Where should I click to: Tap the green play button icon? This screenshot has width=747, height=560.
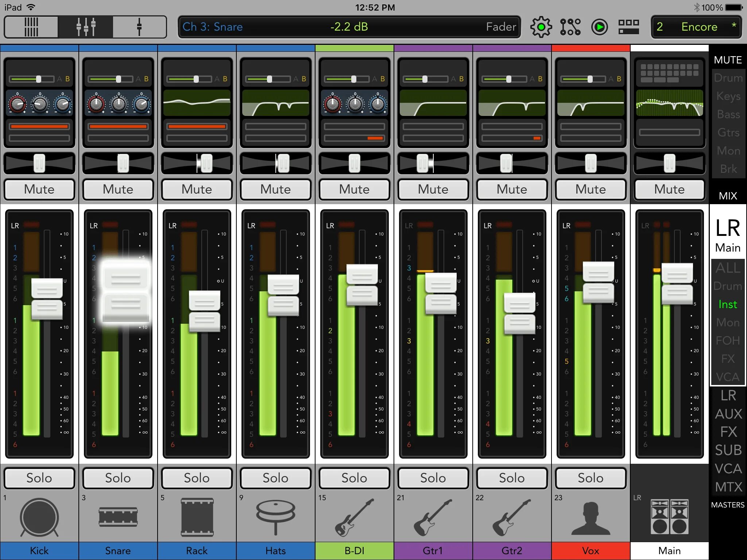[x=600, y=27]
